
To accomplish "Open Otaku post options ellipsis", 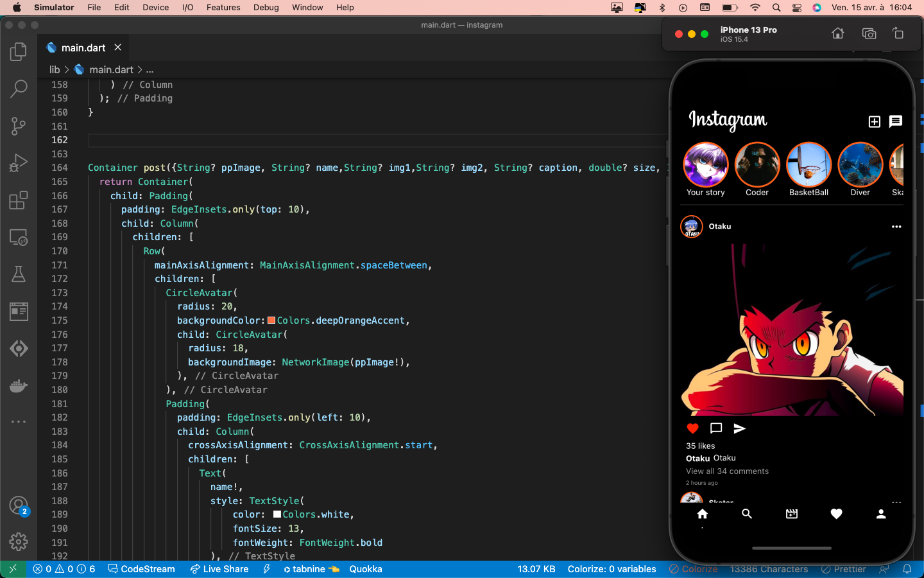I will pos(896,227).
